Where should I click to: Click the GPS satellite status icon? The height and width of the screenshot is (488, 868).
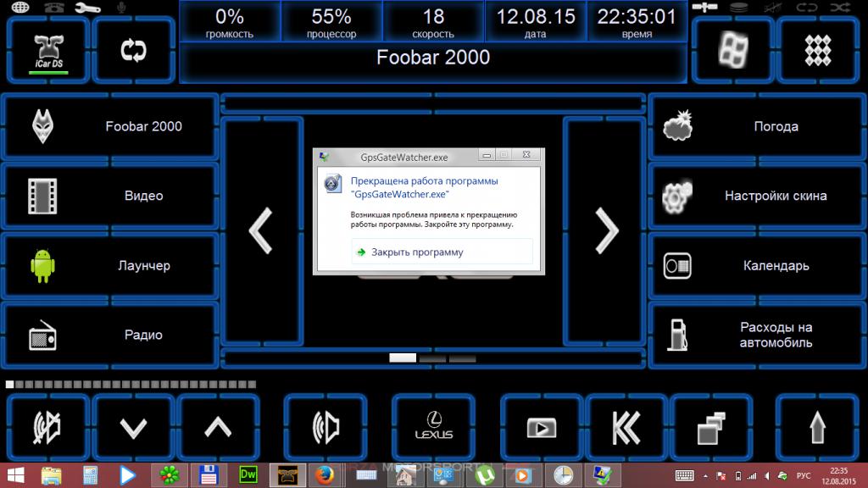[x=704, y=7]
